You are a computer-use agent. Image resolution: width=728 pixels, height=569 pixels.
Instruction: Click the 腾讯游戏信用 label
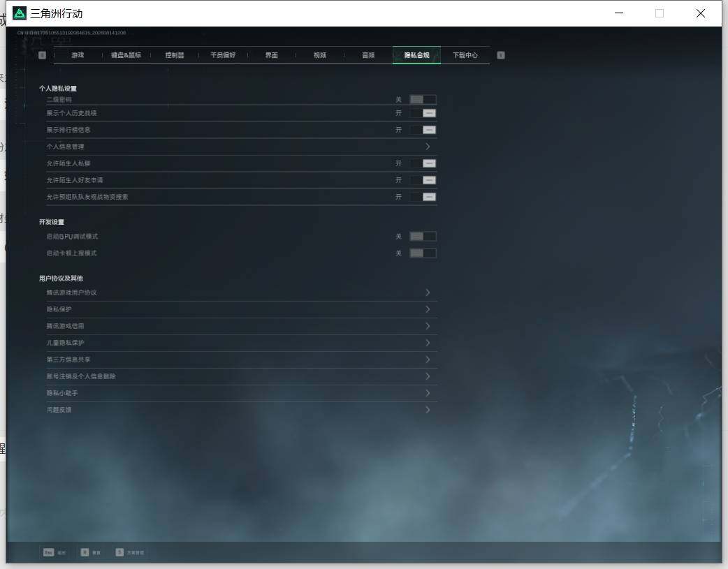tap(65, 326)
